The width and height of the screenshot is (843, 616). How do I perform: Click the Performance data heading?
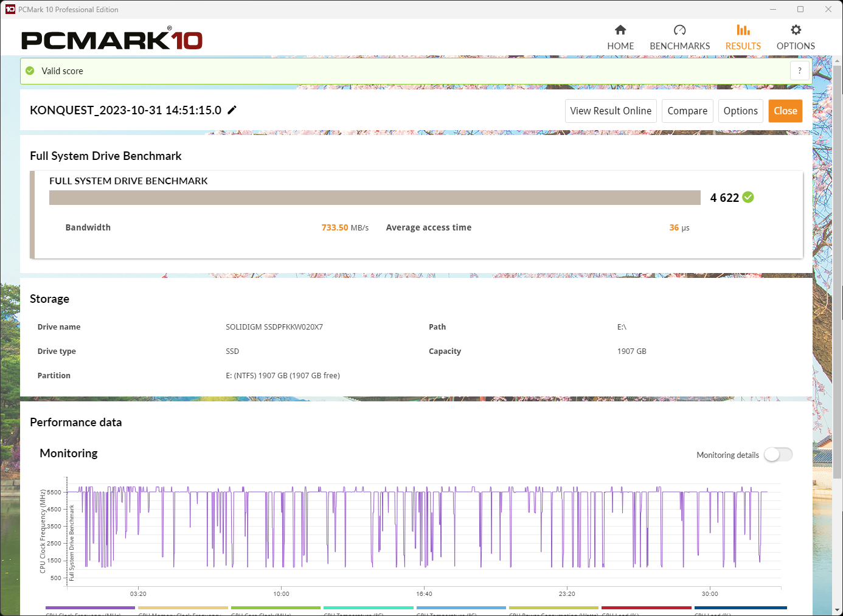pyautogui.click(x=76, y=422)
